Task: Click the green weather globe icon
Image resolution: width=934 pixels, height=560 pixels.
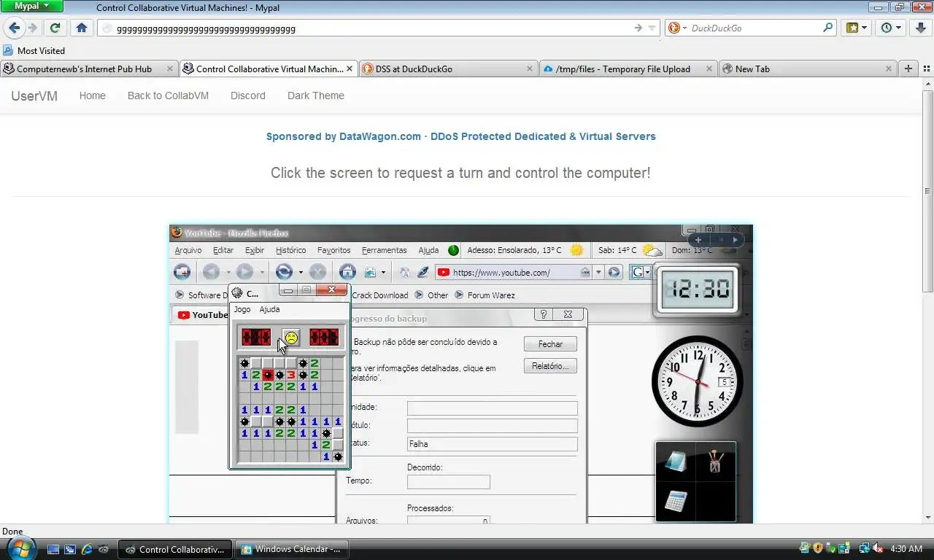Action: [x=453, y=250]
